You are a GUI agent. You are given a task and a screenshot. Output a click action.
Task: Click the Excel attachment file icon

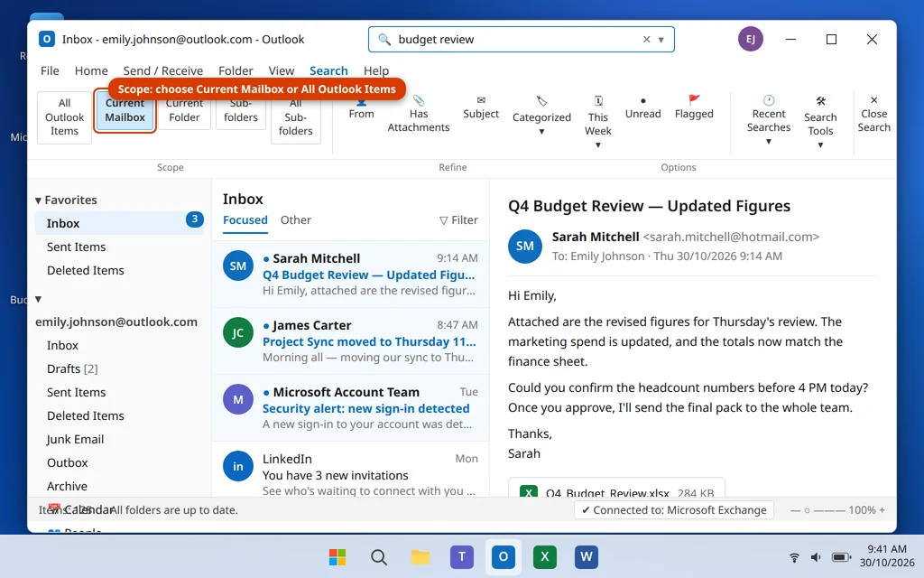point(529,492)
